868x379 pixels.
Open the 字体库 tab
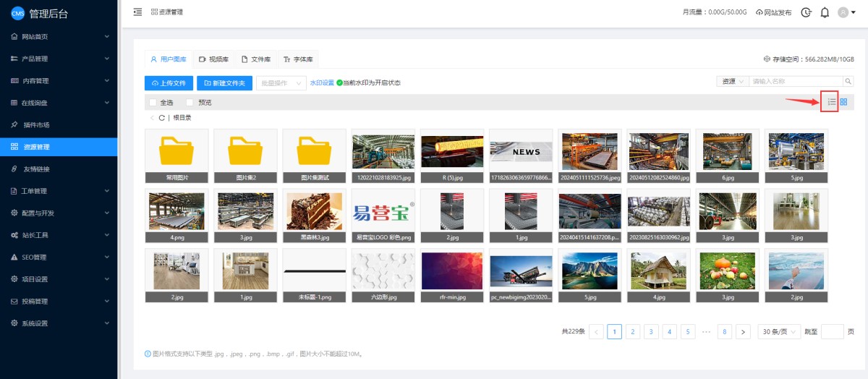[x=298, y=59]
